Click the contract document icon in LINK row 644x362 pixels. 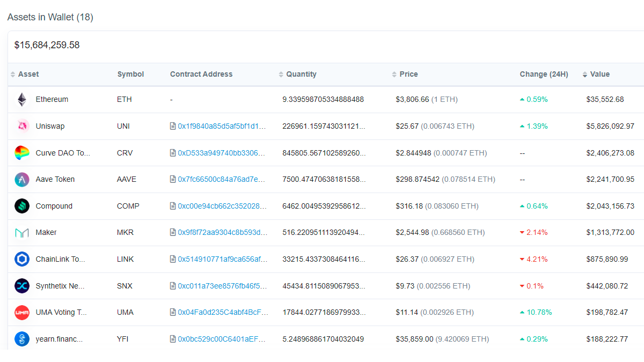click(x=173, y=259)
